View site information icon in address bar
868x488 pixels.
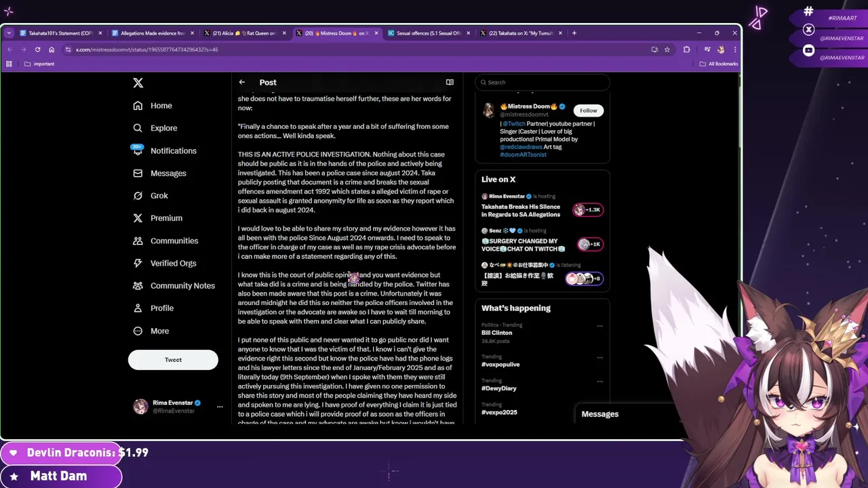(x=68, y=49)
